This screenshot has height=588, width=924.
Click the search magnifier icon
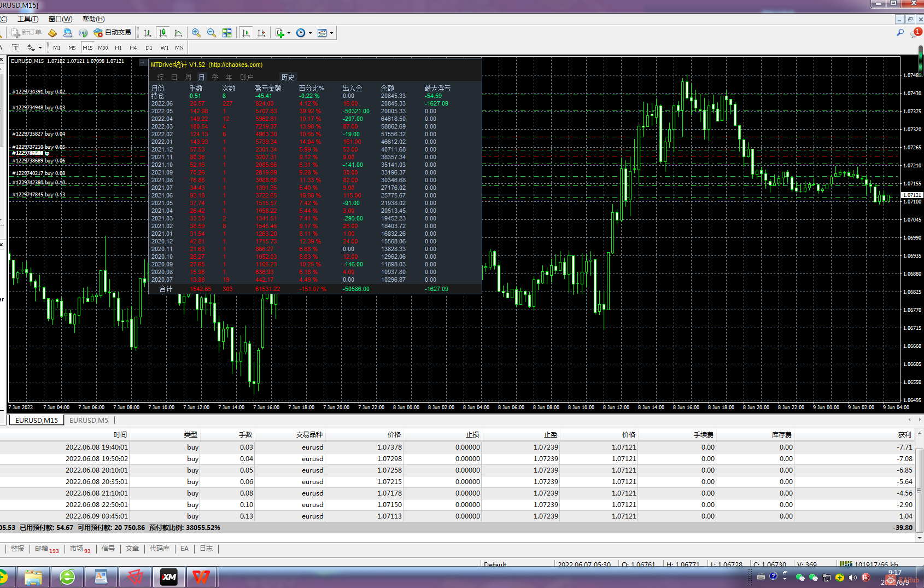(900, 33)
